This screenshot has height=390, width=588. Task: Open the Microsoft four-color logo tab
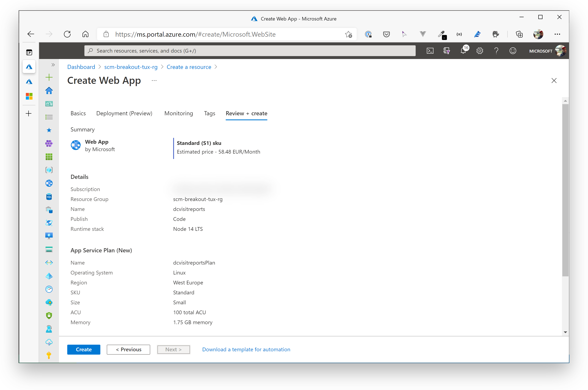click(29, 96)
